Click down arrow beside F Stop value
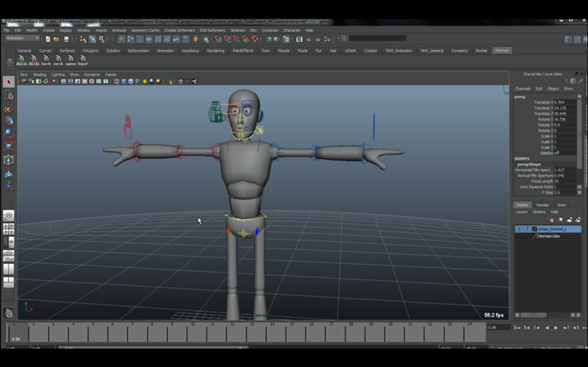 pos(579,193)
